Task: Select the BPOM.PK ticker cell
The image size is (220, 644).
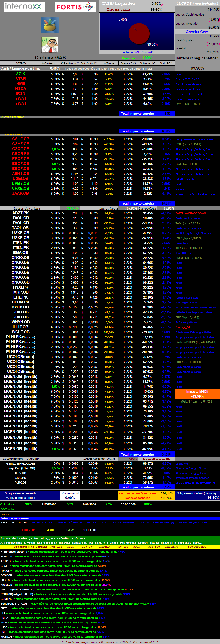Action: coord(21,302)
